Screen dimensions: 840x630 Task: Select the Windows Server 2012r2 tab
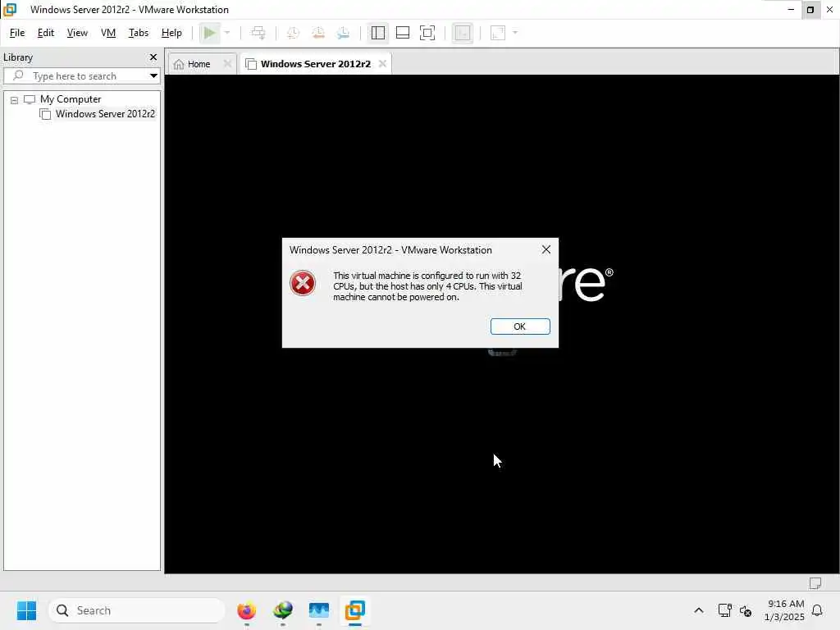point(316,64)
